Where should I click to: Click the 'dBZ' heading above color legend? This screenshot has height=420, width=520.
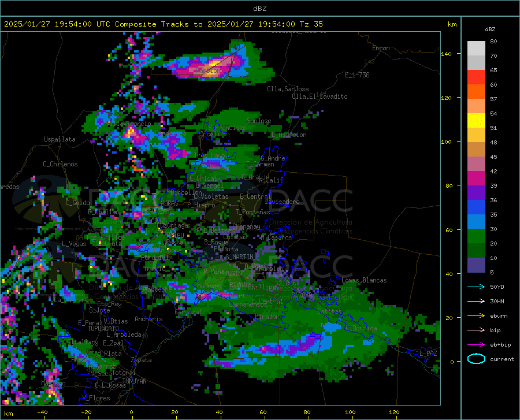point(490,29)
